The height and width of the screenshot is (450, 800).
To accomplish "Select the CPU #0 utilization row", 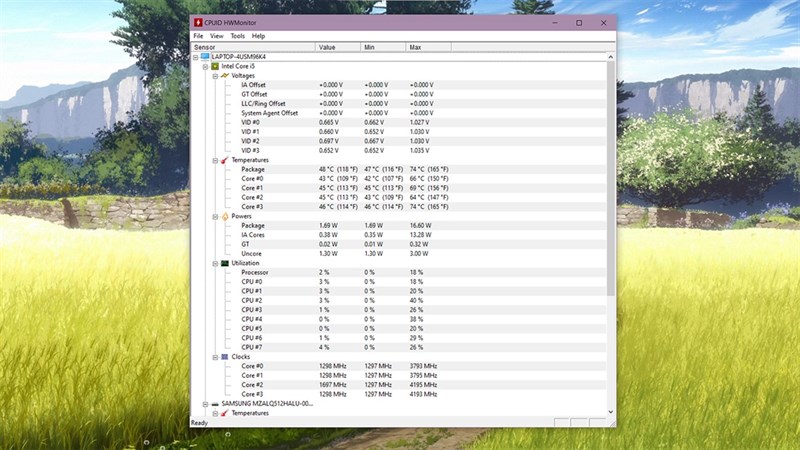I will click(423, 282).
